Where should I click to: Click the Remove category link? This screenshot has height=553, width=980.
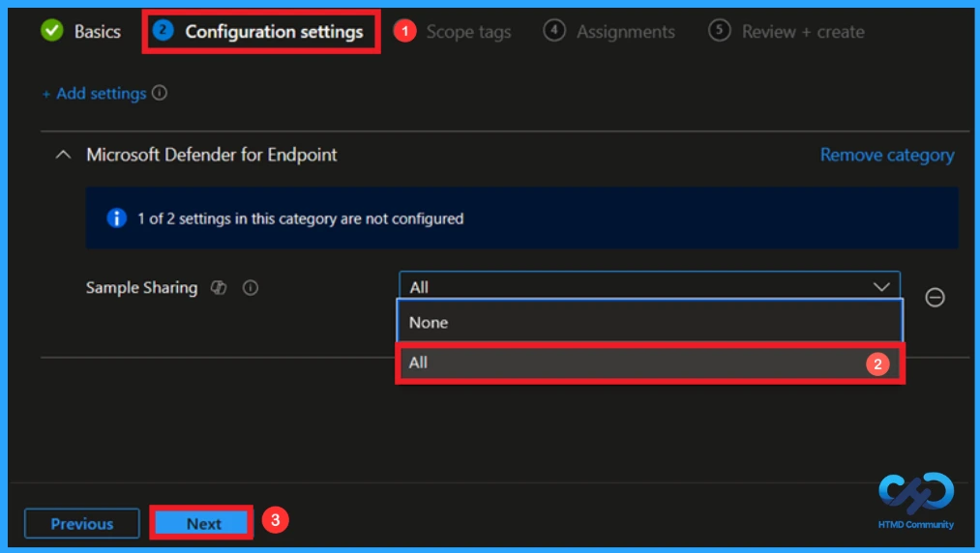(x=887, y=155)
